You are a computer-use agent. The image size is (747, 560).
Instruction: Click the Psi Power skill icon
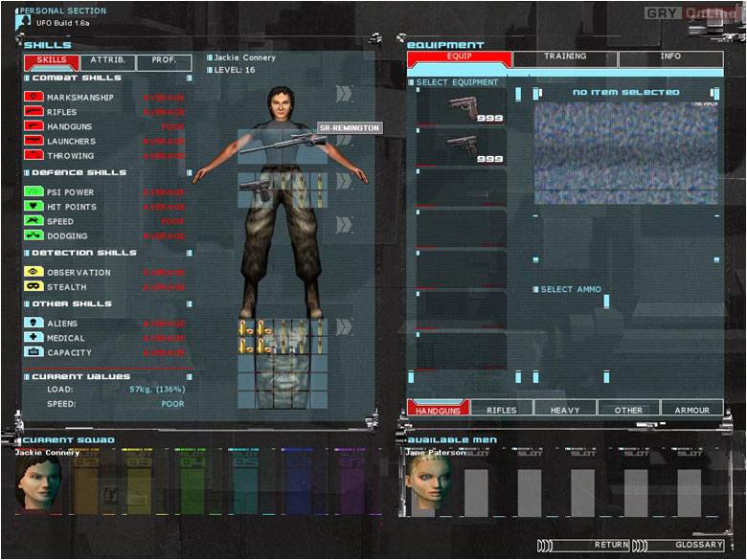click(x=34, y=192)
